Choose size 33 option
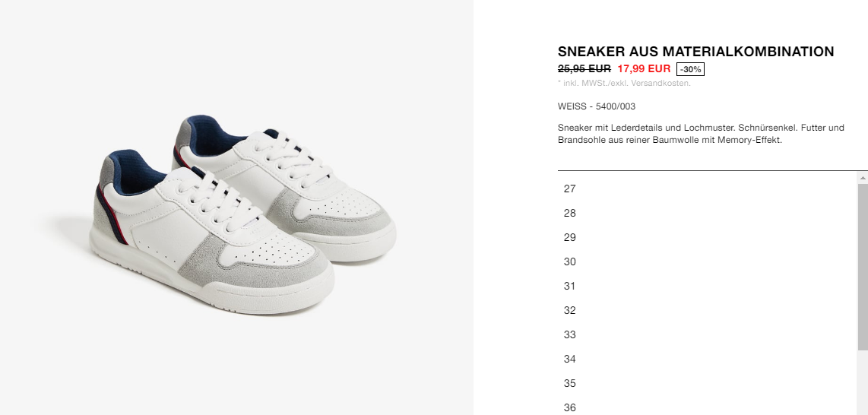Image resolution: width=868 pixels, height=415 pixels. (708, 334)
